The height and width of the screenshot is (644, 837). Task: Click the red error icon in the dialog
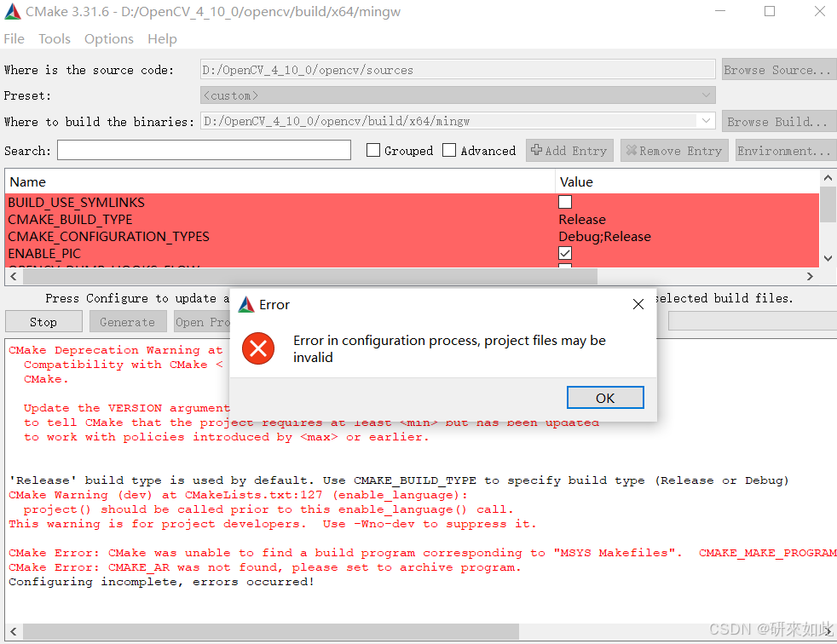(257, 348)
